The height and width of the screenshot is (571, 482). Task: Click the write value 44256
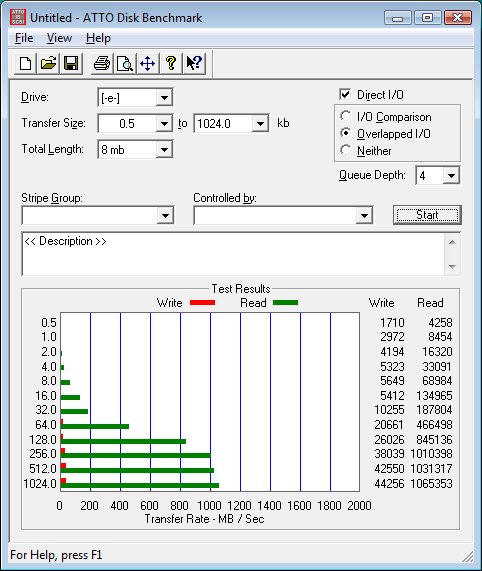pos(389,484)
